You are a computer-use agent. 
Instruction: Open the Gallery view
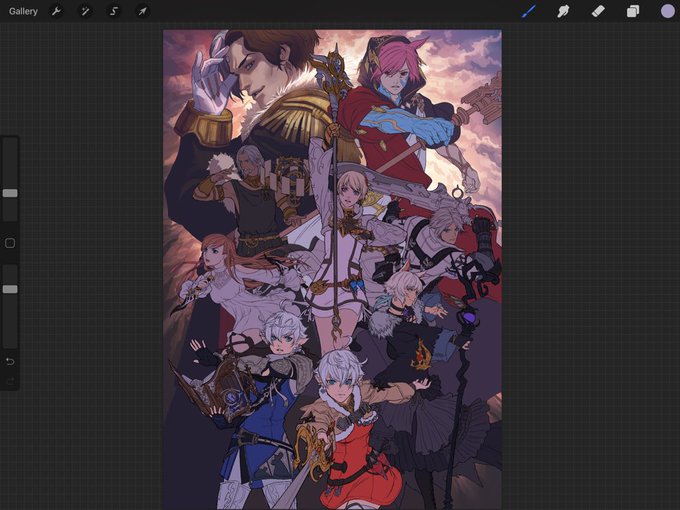point(23,11)
